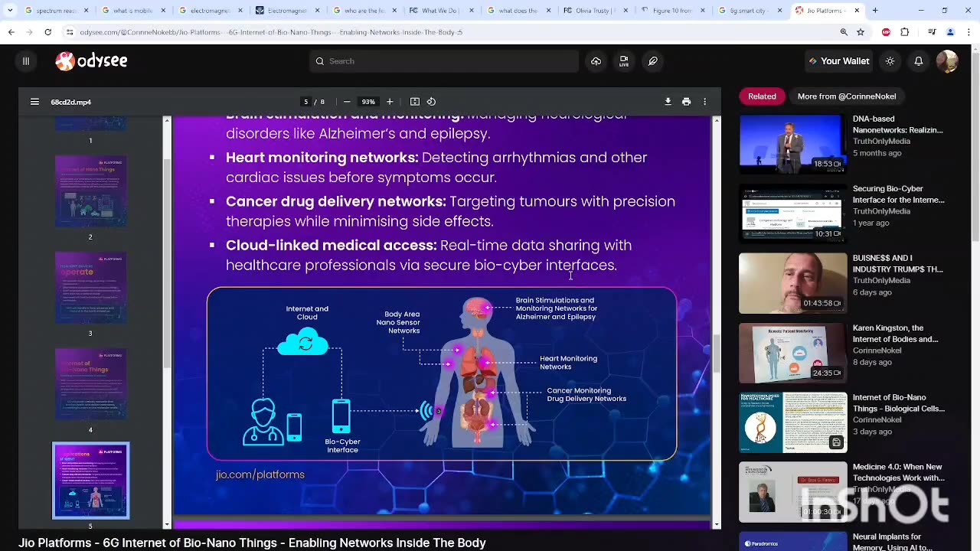The height and width of the screenshot is (551, 980).
Task: Open DNA-based Nanonetworks video thumbnail
Action: (x=792, y=144)
